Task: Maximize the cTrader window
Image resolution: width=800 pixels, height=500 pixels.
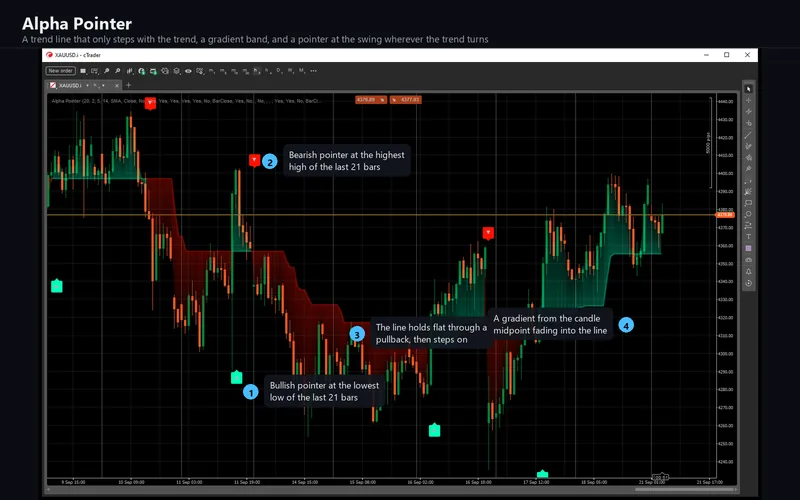Action: (727, 55)
